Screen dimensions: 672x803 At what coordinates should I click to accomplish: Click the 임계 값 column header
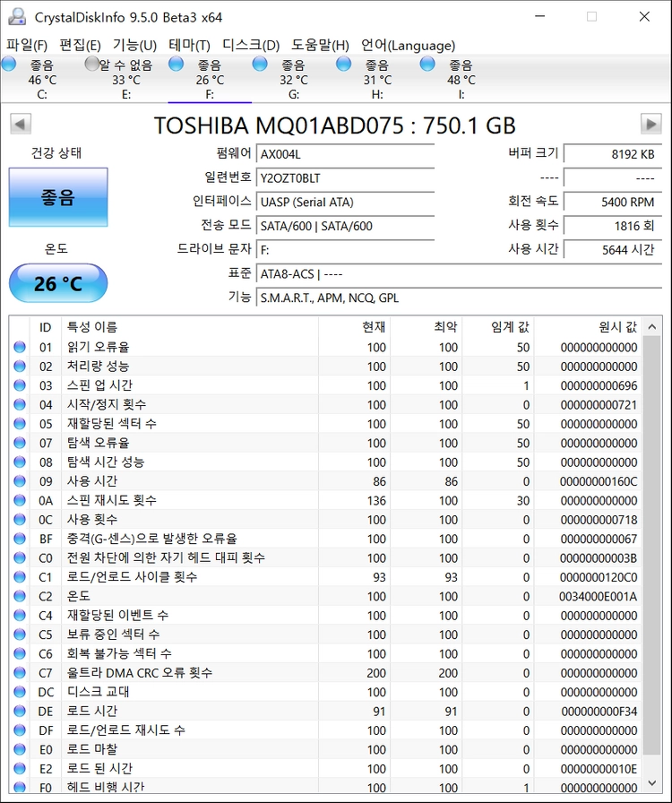pyautogui.click(x=498, y=327)
